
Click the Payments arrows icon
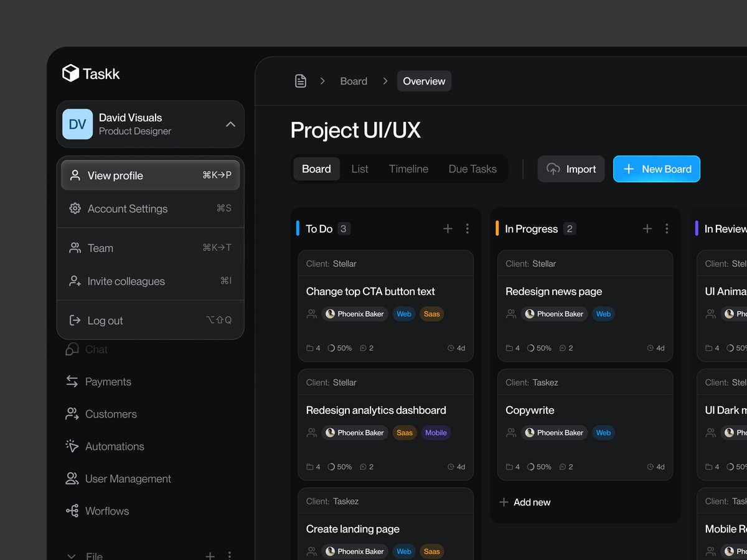click(x=72, y=381)
